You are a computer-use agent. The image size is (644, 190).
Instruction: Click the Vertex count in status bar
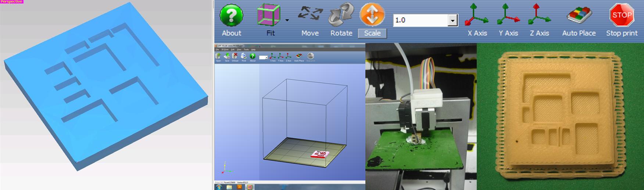[x=242, y=182]
